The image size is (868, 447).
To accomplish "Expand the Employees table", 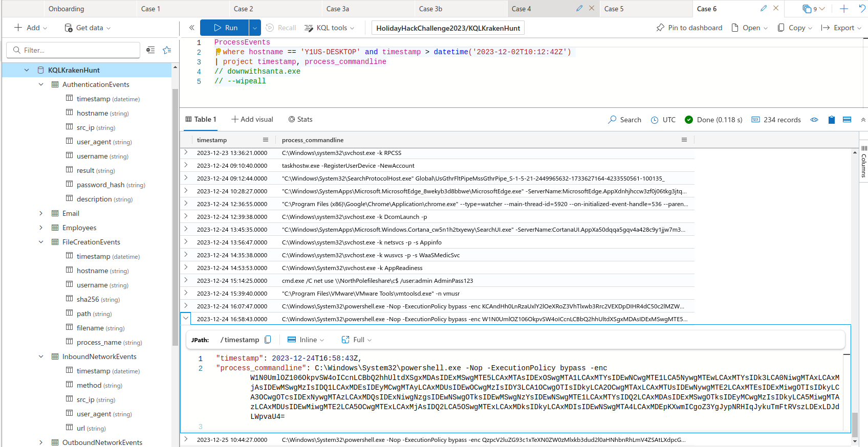I will 41,228.
